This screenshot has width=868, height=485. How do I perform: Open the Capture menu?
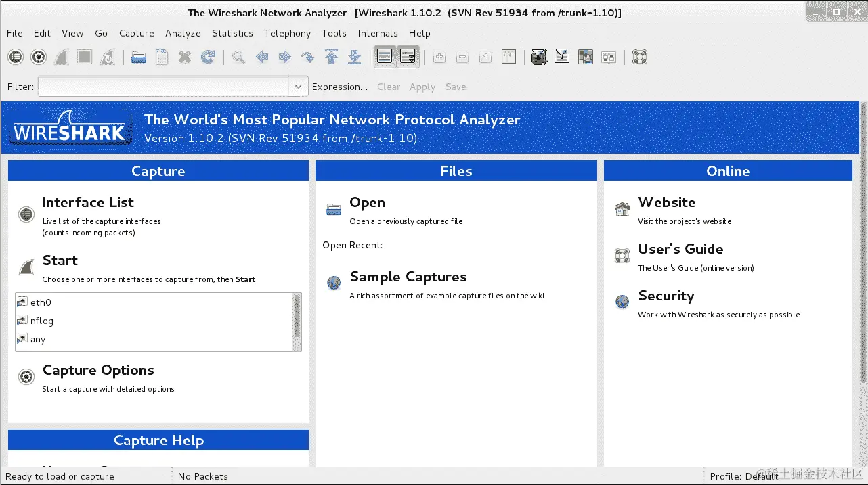click(137, 33)
